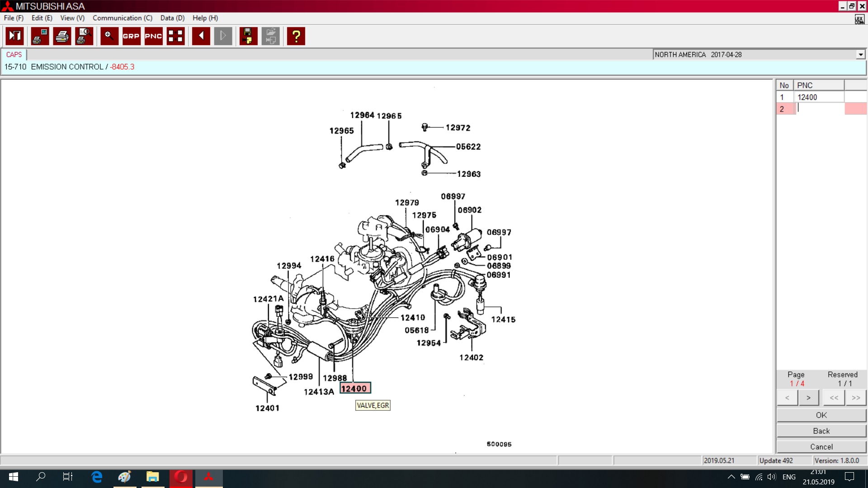Image resolution: width=868 pixels, height=488 pixels.
Task: Select the zoom magnifier tool
Action: (109, 36)
